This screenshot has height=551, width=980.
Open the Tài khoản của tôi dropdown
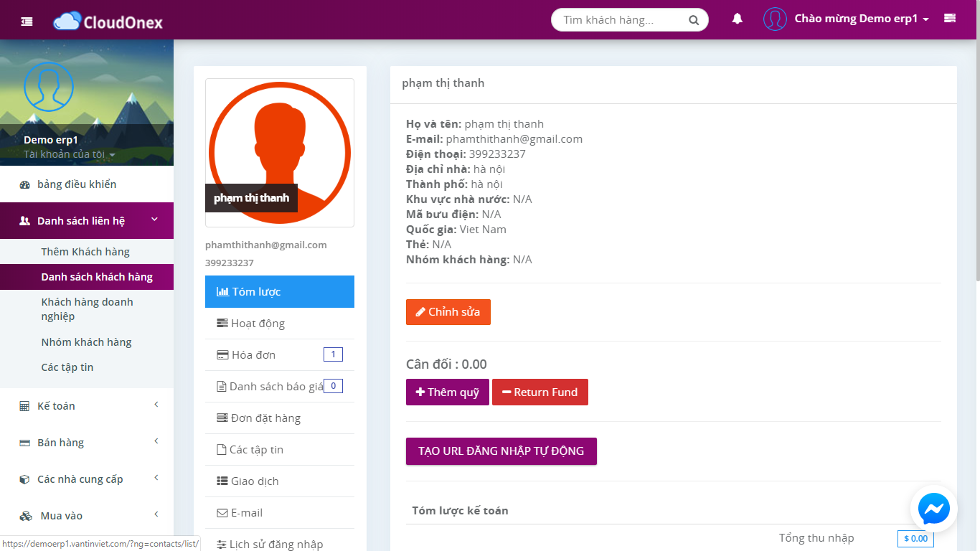(x=69, y=154)
